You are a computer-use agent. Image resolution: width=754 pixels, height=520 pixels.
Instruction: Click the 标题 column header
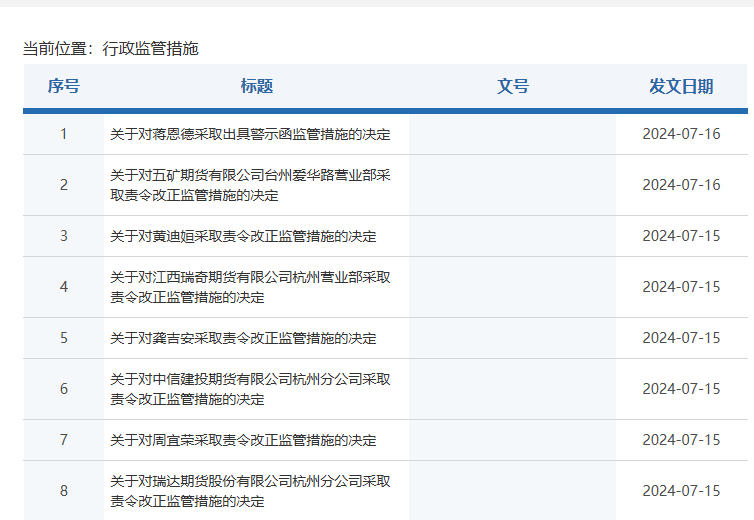[256, 86]
